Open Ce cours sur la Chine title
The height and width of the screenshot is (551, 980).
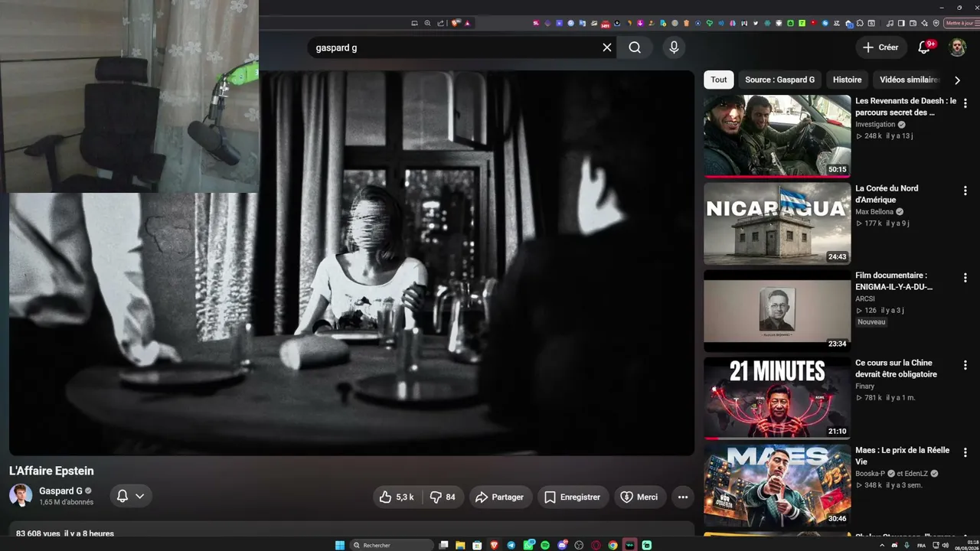pos(896,368)
